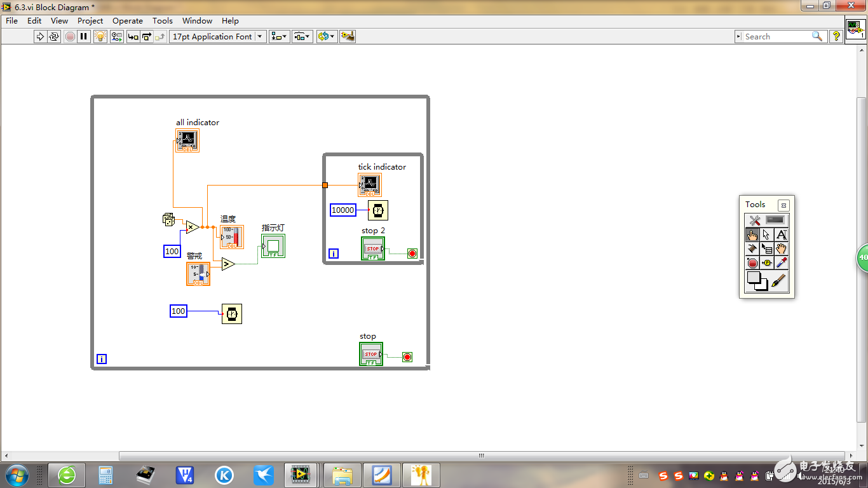Screen dimensions: 868x488
Task: Open the Tools menu
Action: point(163,21)
